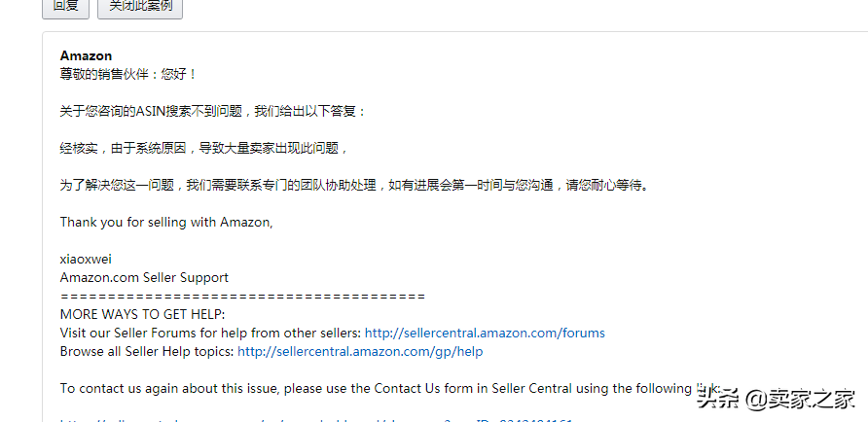Click the 头条 @卖家之家 watermark
The image size is (868, 422).
pos(777,399)
